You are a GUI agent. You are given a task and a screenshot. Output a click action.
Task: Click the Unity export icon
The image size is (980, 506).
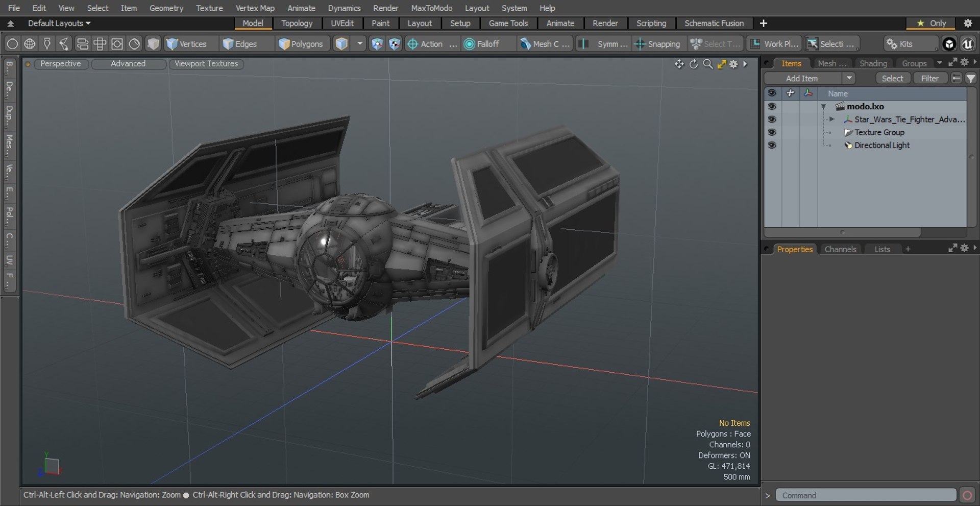(949, 44)
